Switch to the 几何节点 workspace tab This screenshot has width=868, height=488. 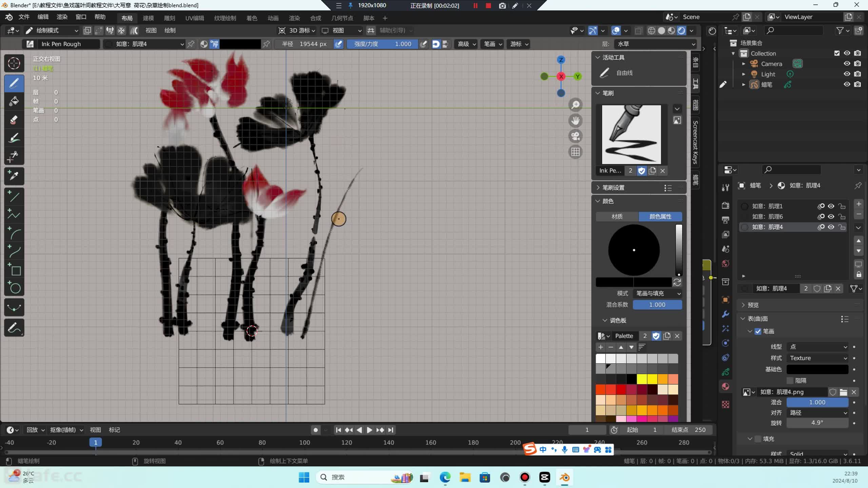pyautogui.click(x=342, y=18)
